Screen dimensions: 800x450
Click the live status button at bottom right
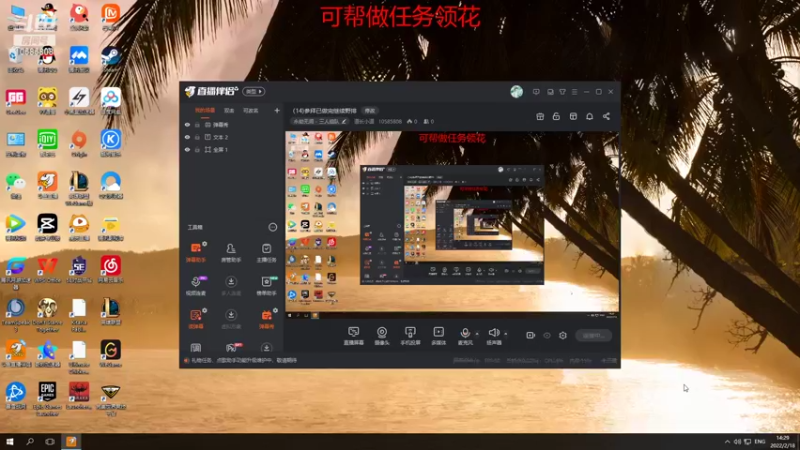(593, 335)
